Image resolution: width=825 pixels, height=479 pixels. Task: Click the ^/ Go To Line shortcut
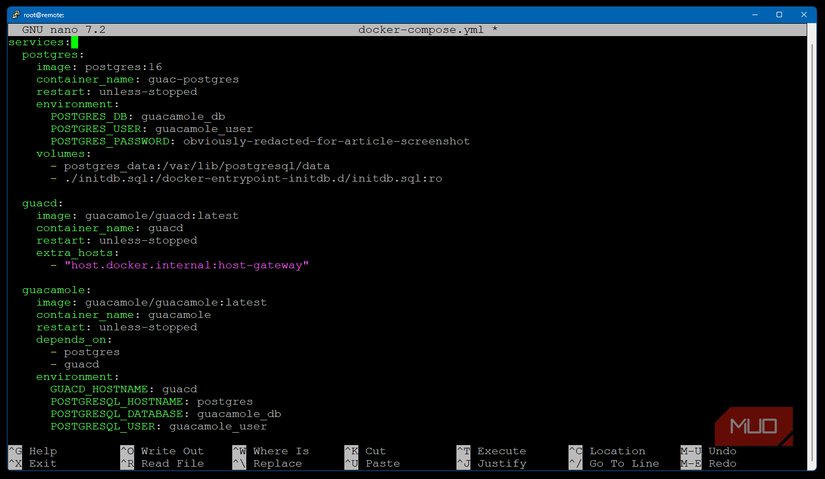coord(614,464)
